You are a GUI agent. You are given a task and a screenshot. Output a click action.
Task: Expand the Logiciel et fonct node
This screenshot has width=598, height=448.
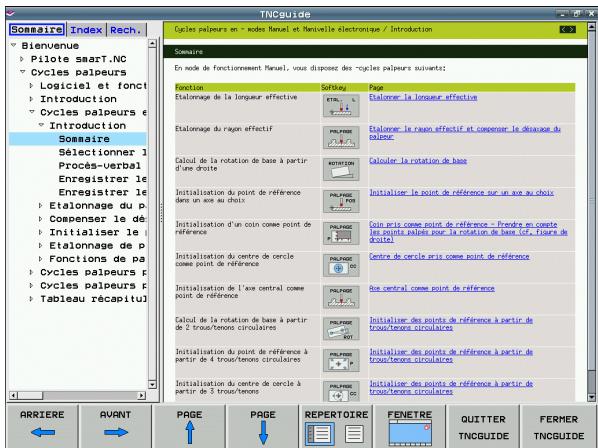click(31, 86)
